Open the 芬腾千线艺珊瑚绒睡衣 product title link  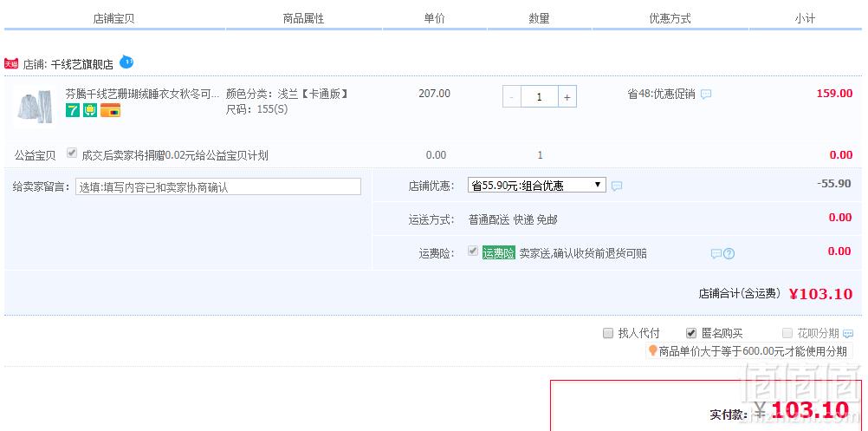pyautogui.click(x=142, y=93)
